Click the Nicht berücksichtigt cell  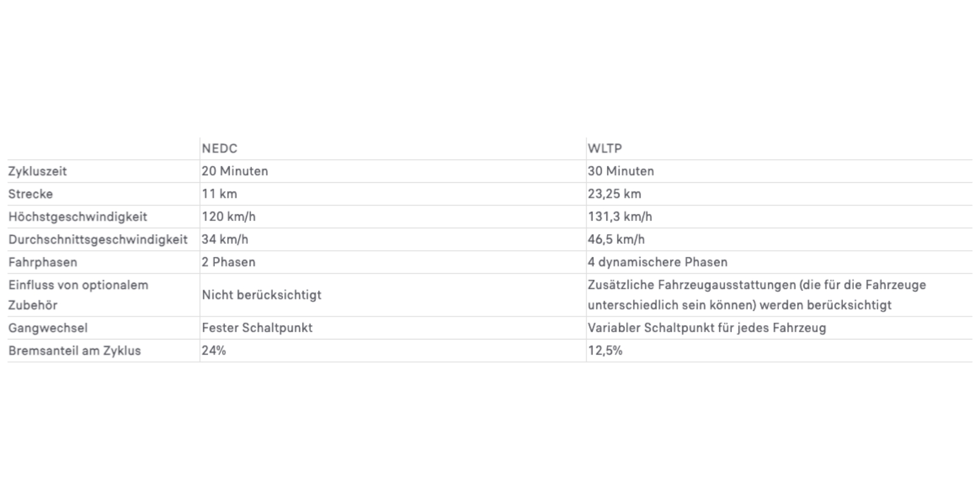(261, 295)
